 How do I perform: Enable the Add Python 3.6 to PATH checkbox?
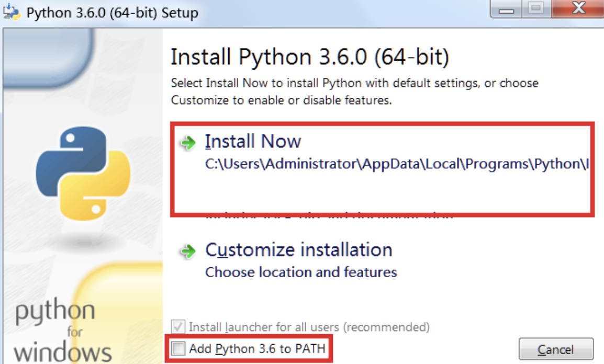point(178,348)
